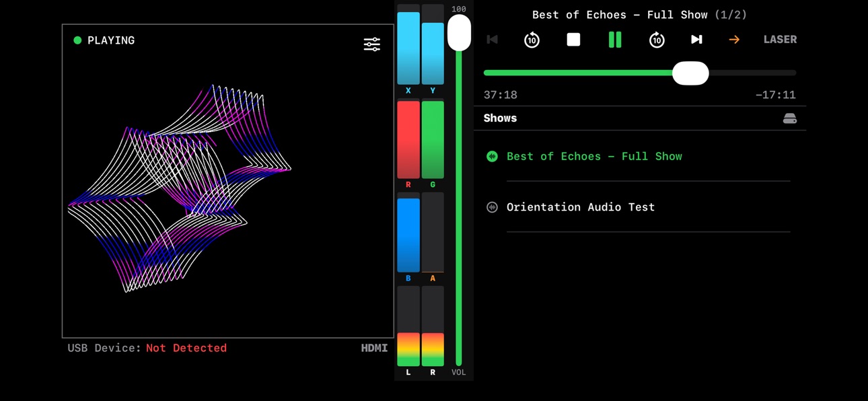Skip to next track

(696, 40)
